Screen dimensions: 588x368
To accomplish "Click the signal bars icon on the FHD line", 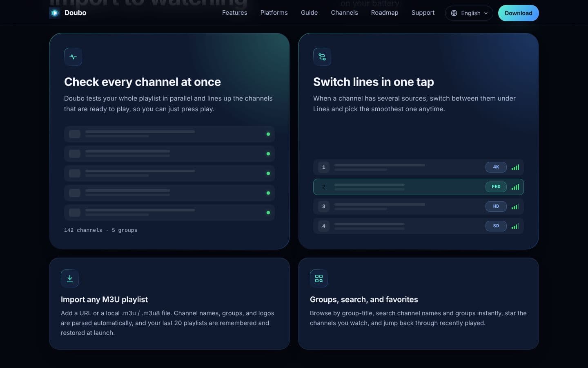I will pyautogui.click(x=515, y=187).
